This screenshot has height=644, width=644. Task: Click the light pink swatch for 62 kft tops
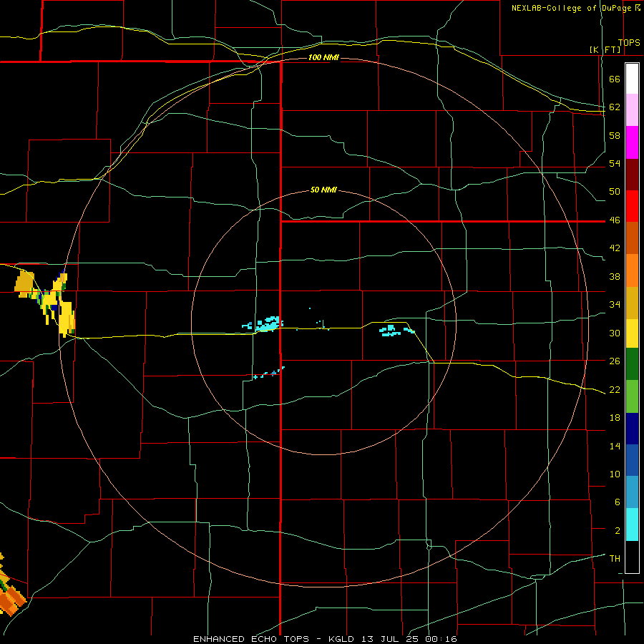[x=632, y=110]
